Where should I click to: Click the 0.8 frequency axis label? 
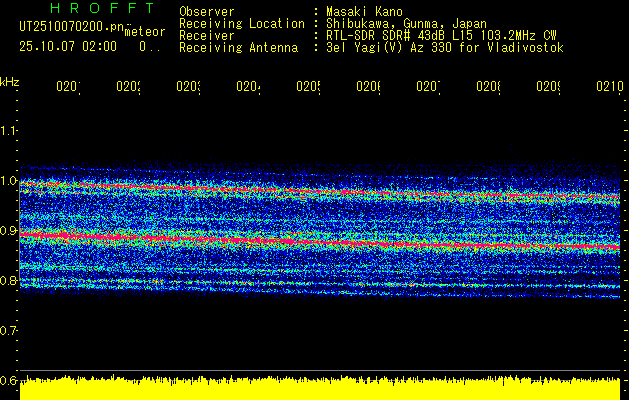(8, 280)
